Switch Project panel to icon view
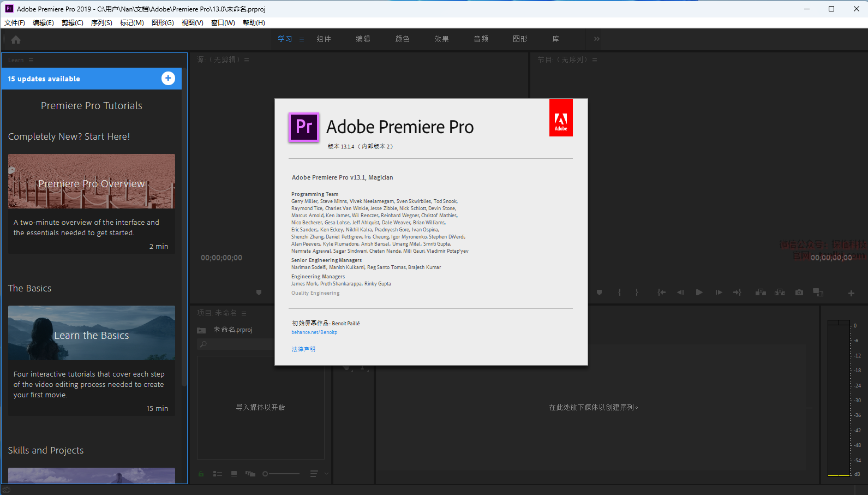Image resolution: width=868 pixels, height=495 pixels. coord(234,474)
